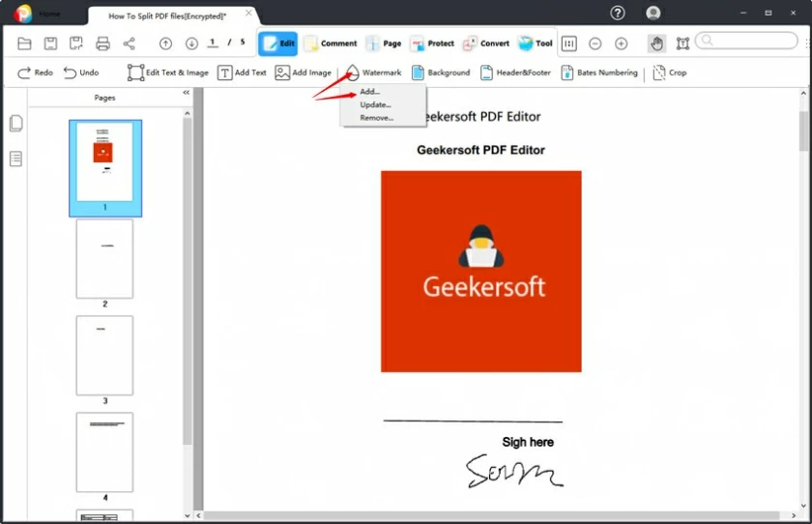Switch to the Convert tab

(485, 44)
